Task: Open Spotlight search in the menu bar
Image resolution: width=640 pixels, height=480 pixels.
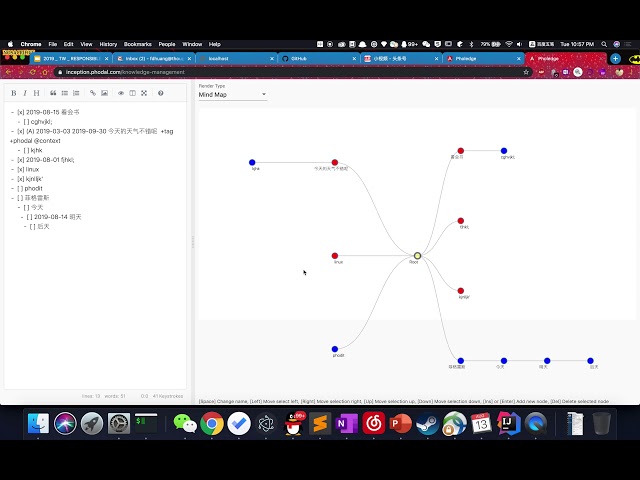Action: [604, 44]
